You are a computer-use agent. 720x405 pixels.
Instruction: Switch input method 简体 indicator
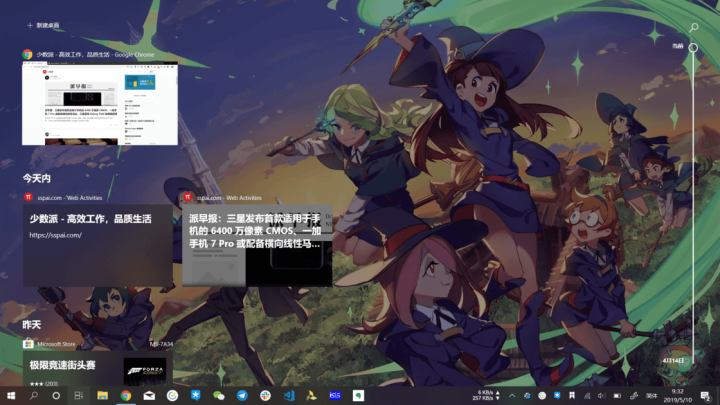[652, 396]
